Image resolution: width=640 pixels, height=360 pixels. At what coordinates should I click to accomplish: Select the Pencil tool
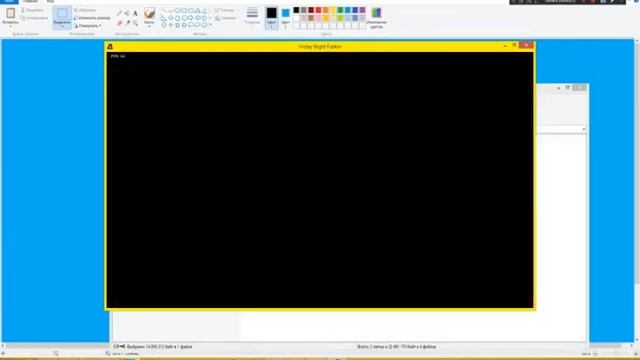[x=120, y=13]
